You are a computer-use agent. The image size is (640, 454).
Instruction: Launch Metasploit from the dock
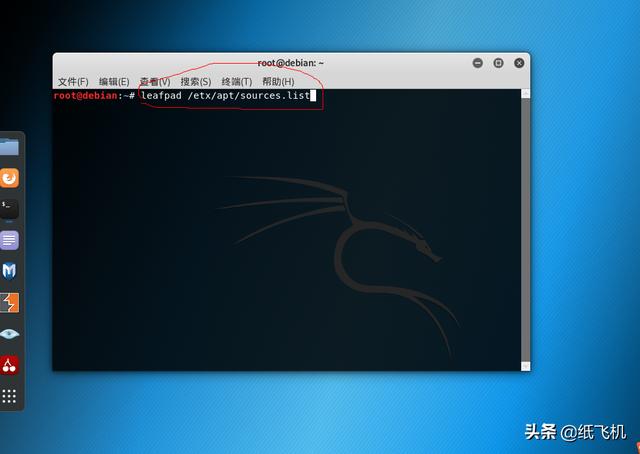pos(9,271)
